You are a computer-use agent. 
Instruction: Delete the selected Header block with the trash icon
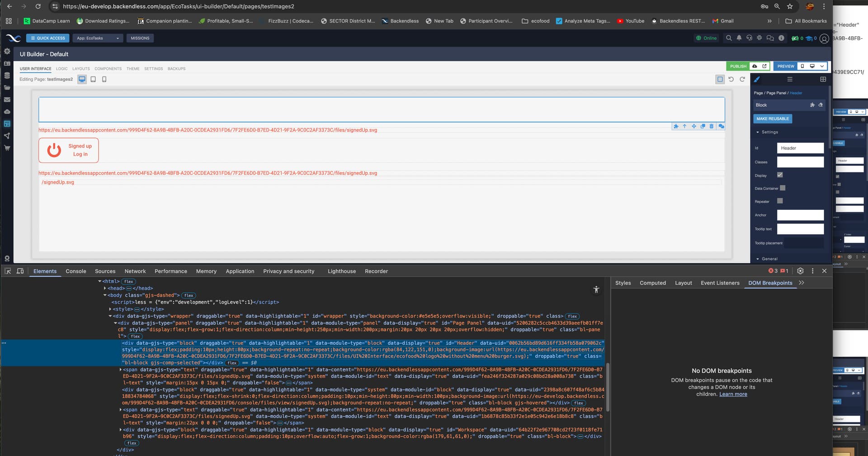click(712, 126)
